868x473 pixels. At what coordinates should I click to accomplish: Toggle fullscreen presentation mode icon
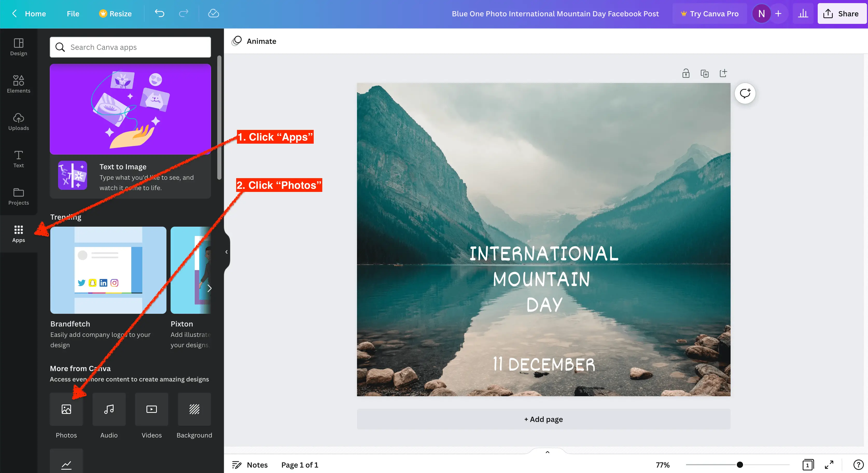coord(829,465)
